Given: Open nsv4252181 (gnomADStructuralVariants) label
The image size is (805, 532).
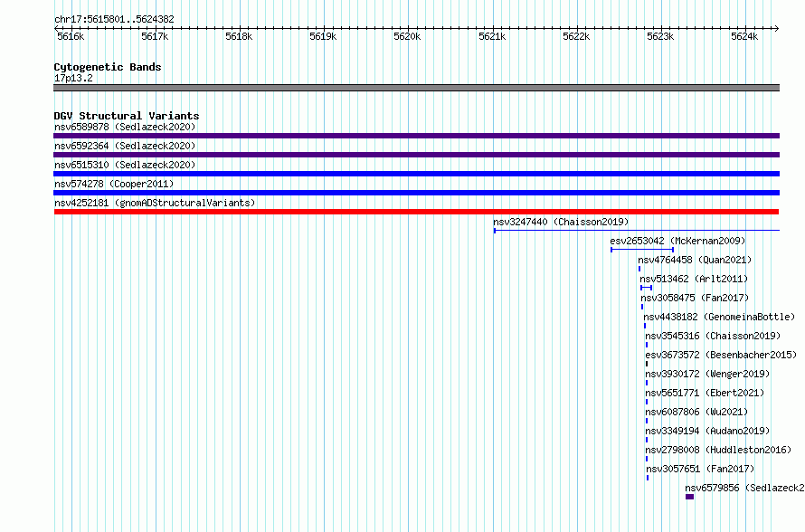Looking at the screenshot, I should (x=155, y=203).
